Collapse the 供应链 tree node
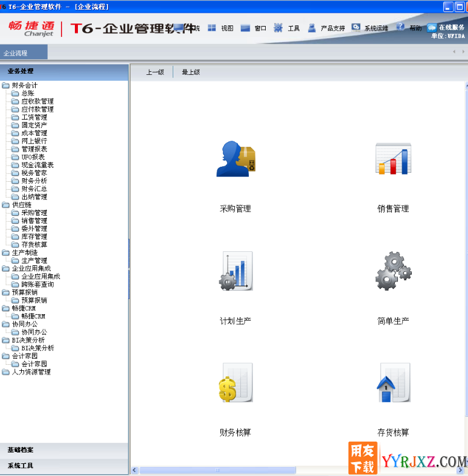Image resolution: width=468 pixels, height=476 pixels. [6, 205]
